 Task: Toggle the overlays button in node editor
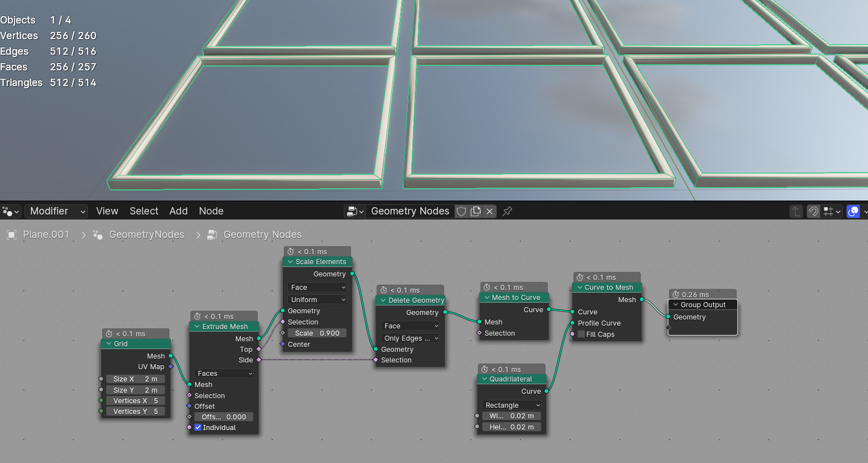(853, 211)
